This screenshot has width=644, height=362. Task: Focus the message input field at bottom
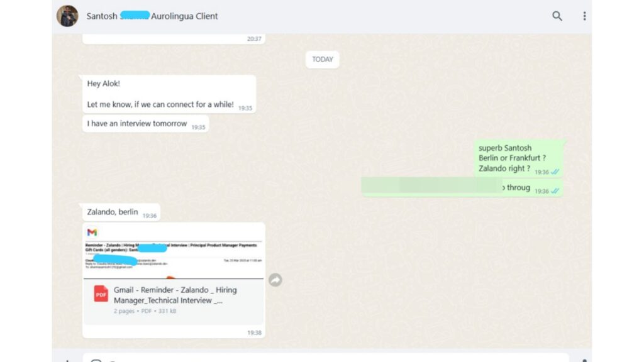(x=327, y=358)
